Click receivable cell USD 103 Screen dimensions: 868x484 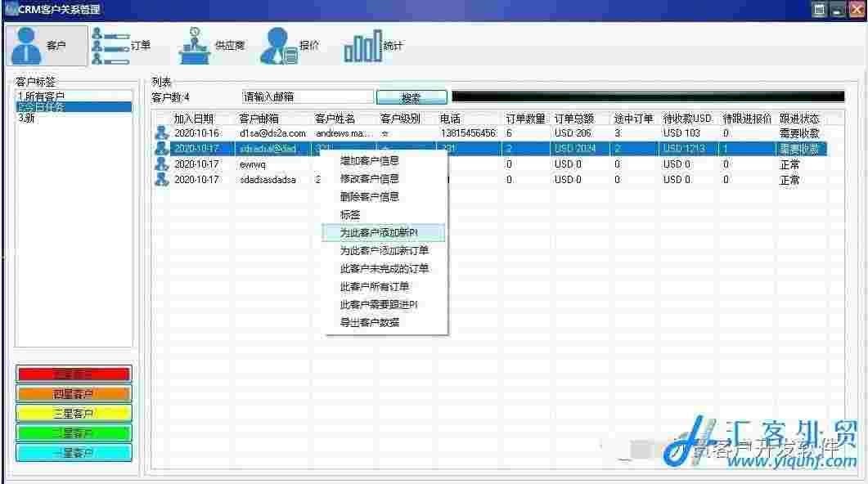coord(681,133)
